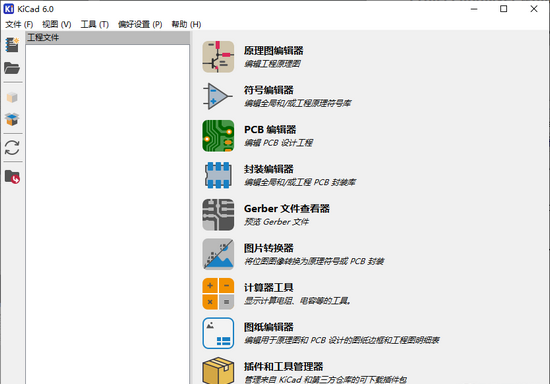The width and height of the screenshot is (550, 384).
Task: Launch the drawing sheet editor icon (图纸编辑器)
Action: coord(218,333)
